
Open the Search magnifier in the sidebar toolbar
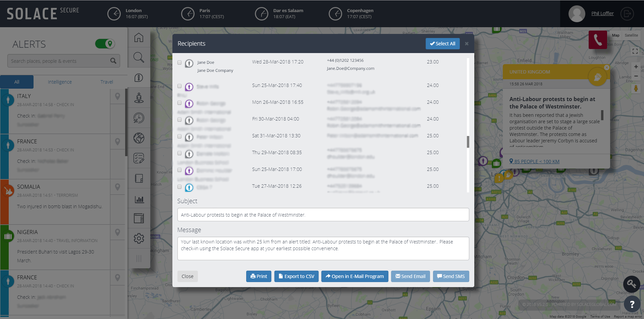pos(139,57)
